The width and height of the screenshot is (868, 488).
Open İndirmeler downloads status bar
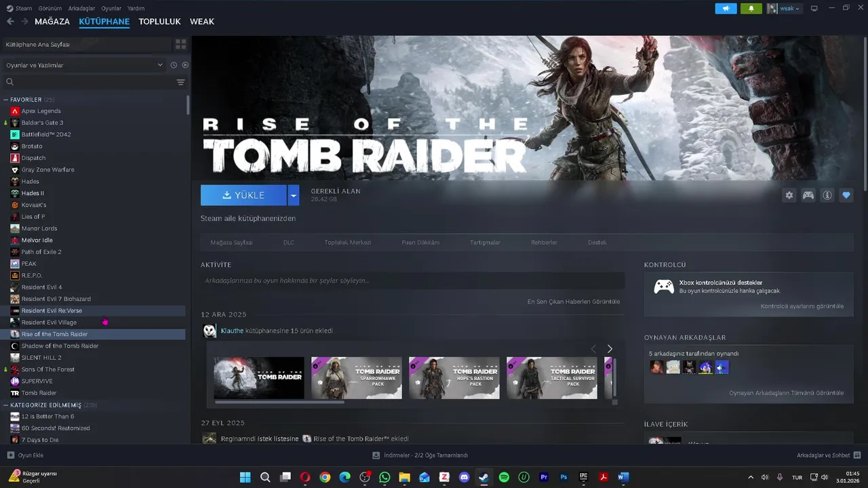point(420,455)
